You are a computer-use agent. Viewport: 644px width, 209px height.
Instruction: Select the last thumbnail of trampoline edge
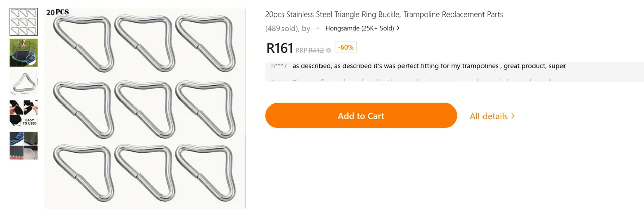(x=24, y=146)
